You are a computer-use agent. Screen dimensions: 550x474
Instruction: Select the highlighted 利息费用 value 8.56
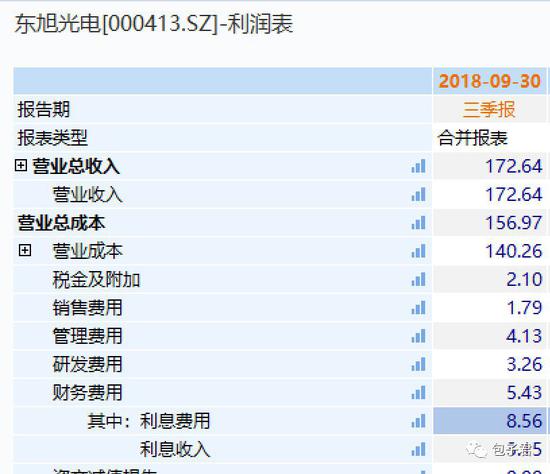(x=490, y=421)
